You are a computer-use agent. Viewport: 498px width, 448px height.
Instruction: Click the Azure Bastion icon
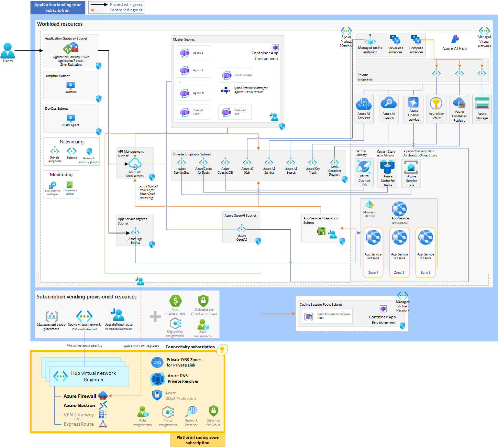(x=103, y=405)
